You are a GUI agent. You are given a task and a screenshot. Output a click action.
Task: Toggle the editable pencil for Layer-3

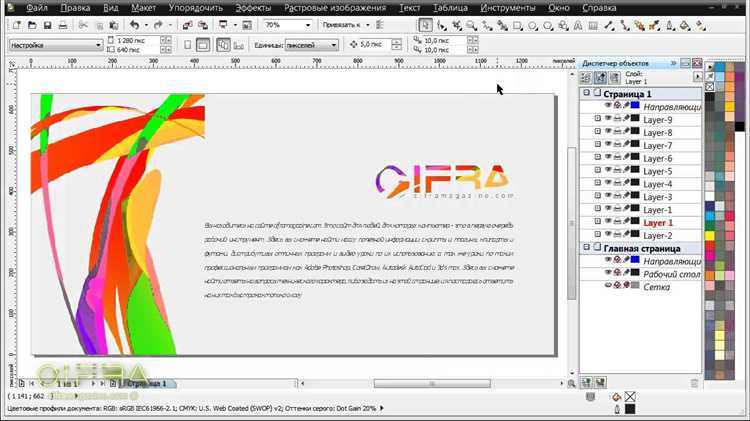[x=626, y=196]
